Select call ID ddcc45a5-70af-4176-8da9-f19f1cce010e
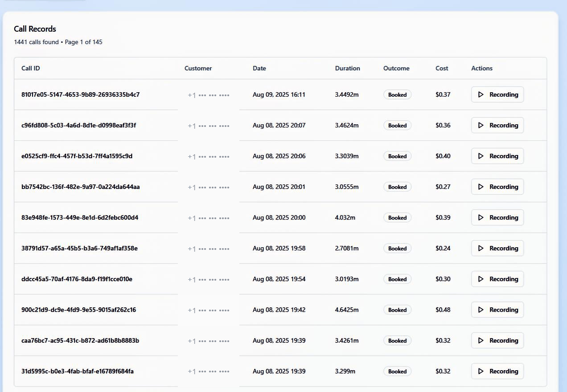 point(77,279)
